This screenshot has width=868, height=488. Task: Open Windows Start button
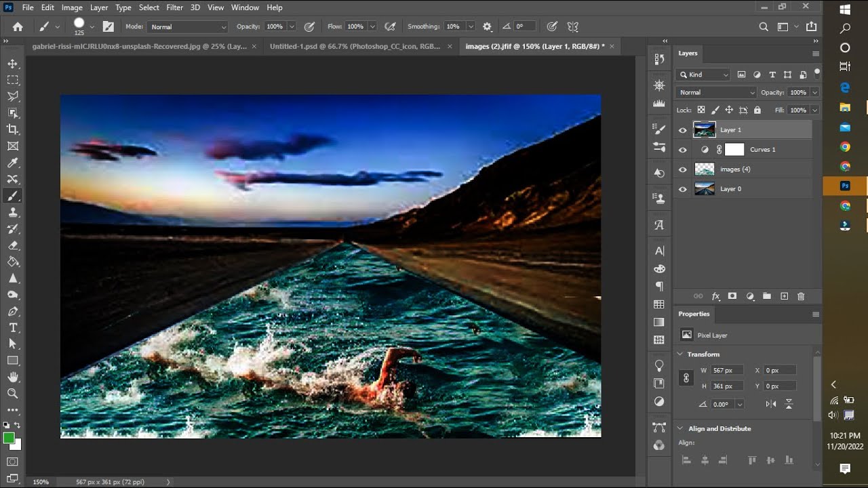(845, 9)
